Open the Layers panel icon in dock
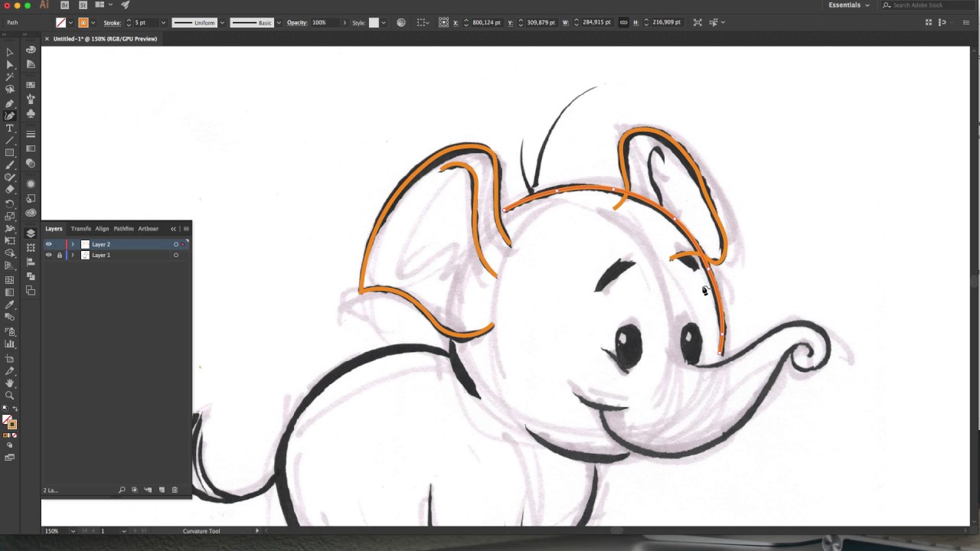Viewport: 980px width, 551px height. 31,233
